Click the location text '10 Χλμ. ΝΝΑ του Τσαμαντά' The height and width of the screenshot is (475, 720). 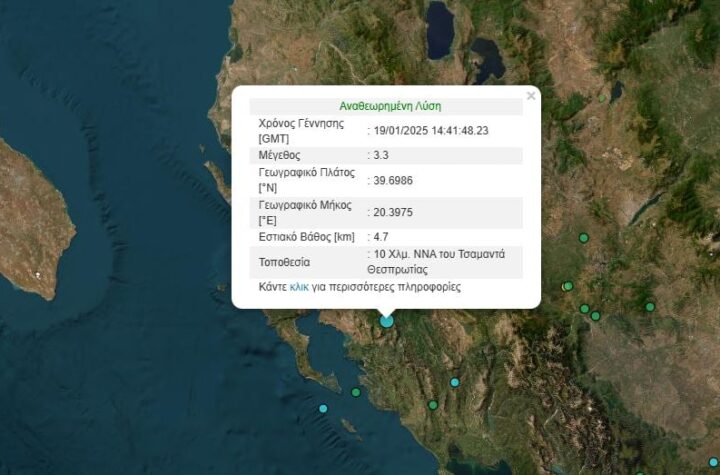444,255
